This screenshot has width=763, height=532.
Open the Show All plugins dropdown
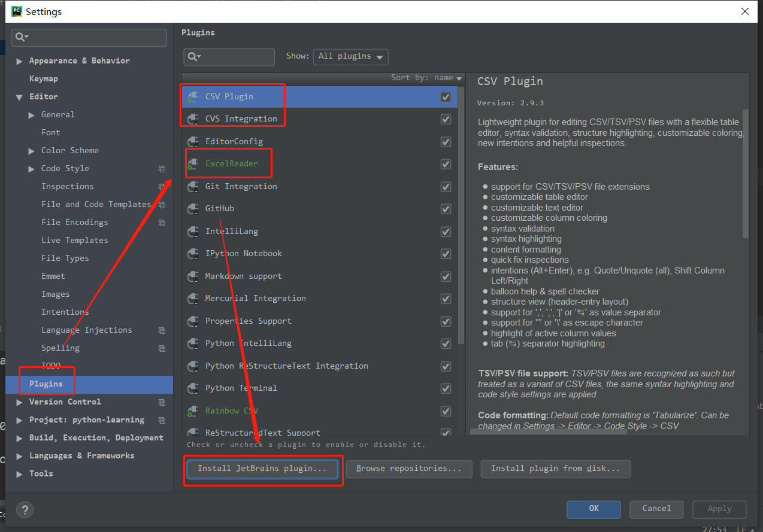click(351, 56)
